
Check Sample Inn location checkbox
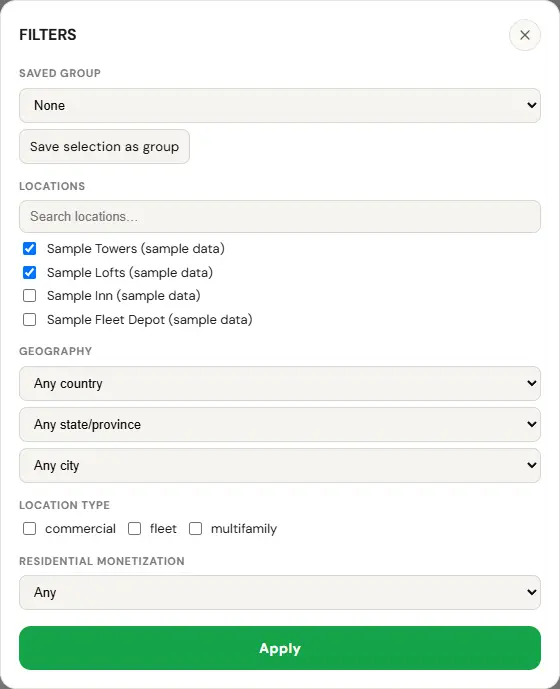click(29, 296)
